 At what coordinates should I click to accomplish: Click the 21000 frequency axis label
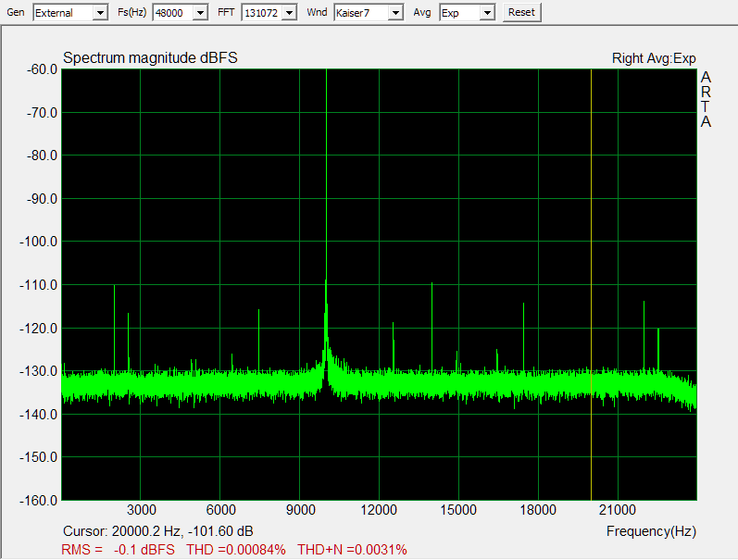click(618, 510)
